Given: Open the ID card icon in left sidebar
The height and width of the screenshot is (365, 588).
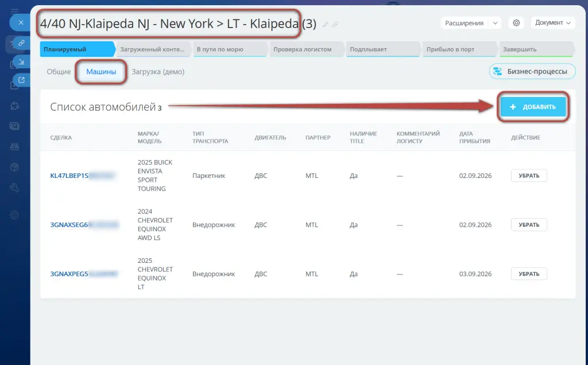Looking at the screenshot, I should [x=14, y=126].
